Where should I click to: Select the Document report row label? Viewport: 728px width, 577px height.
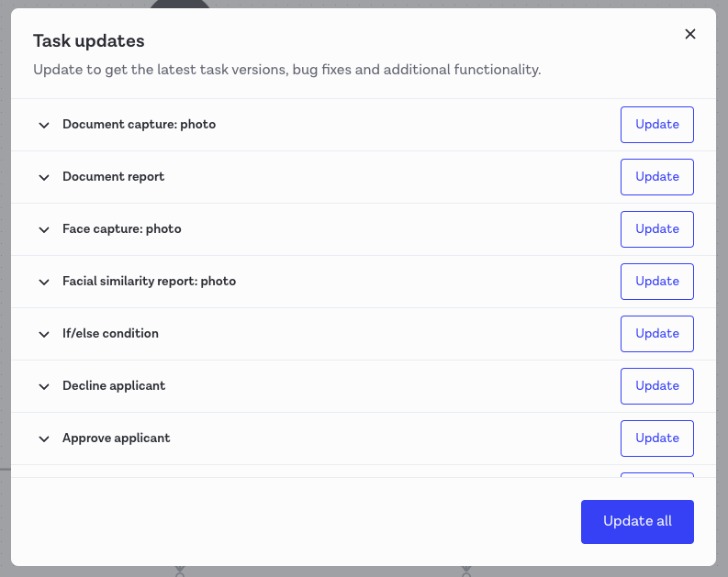113,177
